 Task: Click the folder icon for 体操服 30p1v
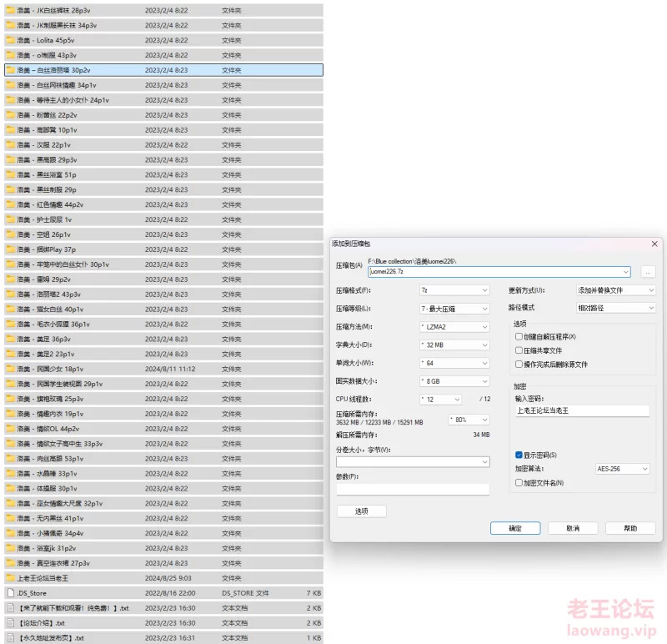10,489
